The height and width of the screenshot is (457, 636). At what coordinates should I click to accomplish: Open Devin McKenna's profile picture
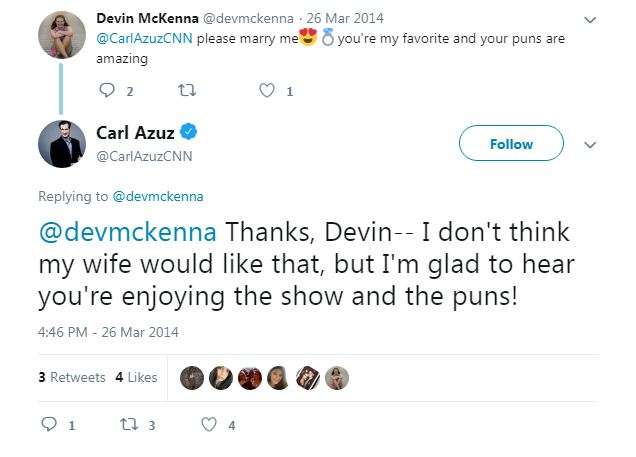[x=60, y=36]
